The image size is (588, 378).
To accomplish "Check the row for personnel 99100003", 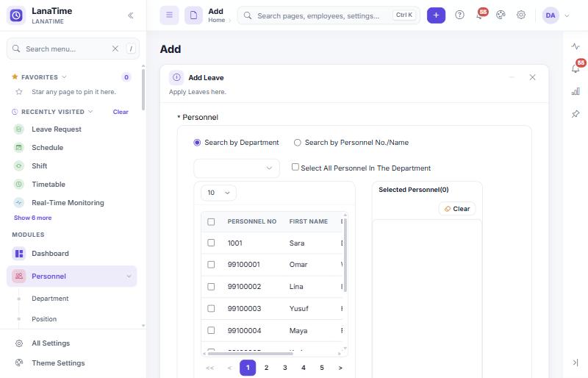I will pyautogui.click(x=211, y=309).
